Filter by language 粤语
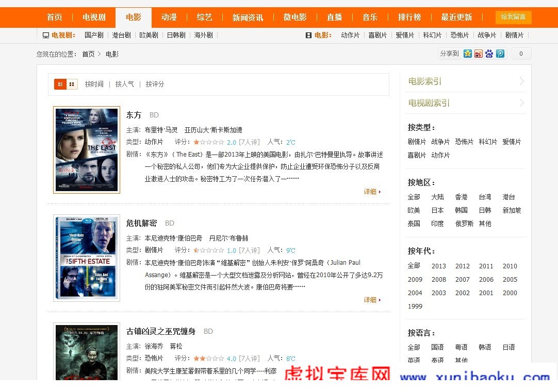The image size is (558, 392). 461,347
